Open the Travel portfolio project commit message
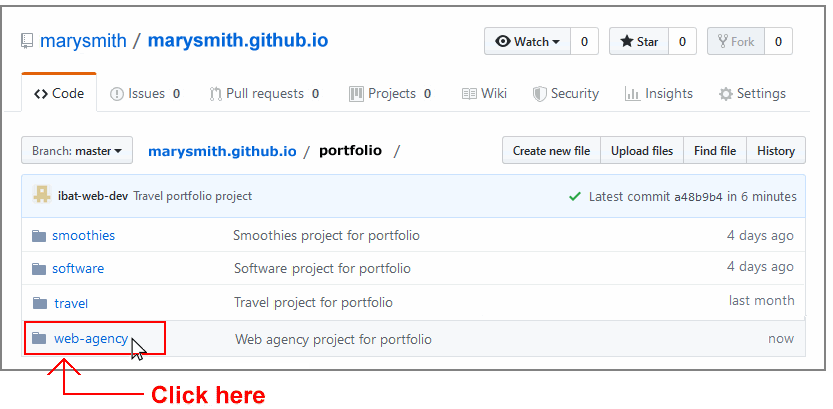The height and width of the screenshot is (409, 833). pos(192,196)
